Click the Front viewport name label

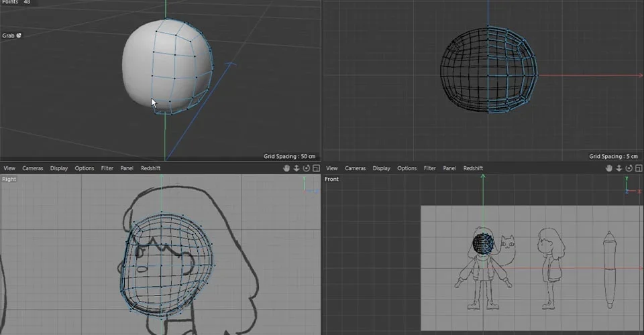point(331,179)
